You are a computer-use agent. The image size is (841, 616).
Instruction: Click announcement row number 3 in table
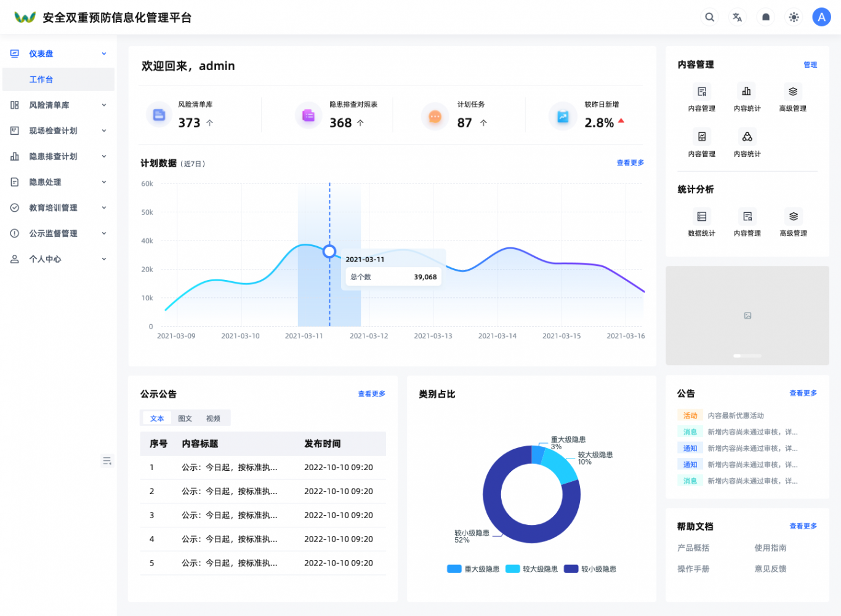coord(263,515)
